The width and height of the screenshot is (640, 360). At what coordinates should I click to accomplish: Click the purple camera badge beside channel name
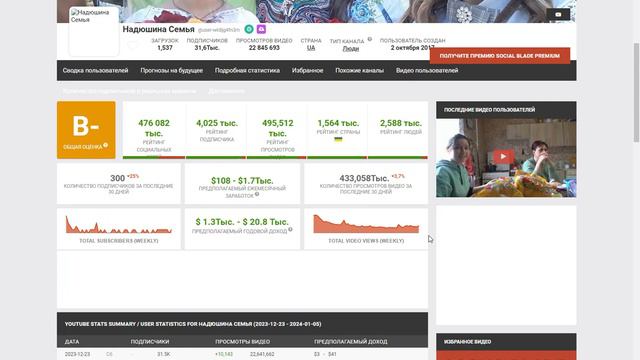pos(261,29)
